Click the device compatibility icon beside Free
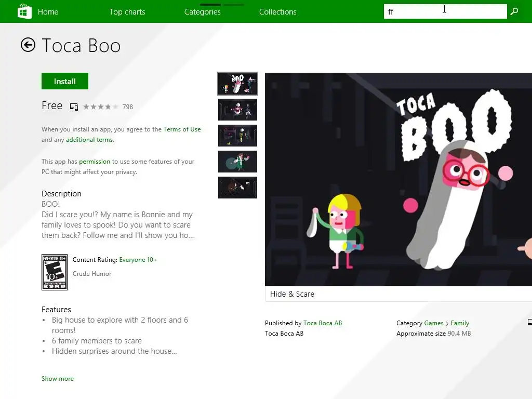This screenshot has width=532, height=399. 74,107
